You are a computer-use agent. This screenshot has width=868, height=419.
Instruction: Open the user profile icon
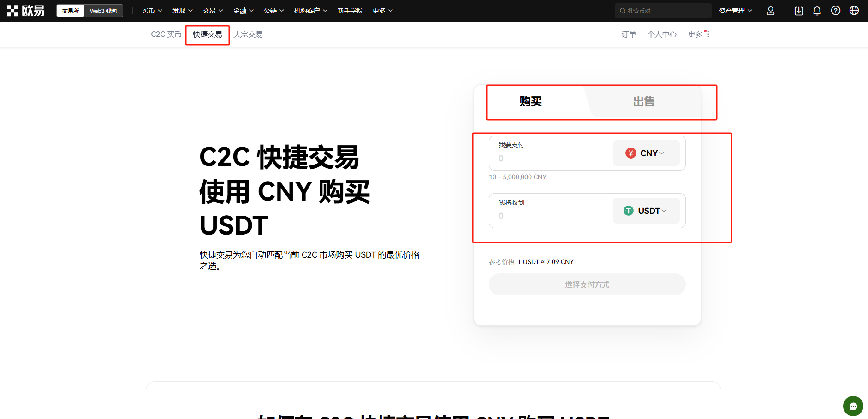(x=770, y=11)
